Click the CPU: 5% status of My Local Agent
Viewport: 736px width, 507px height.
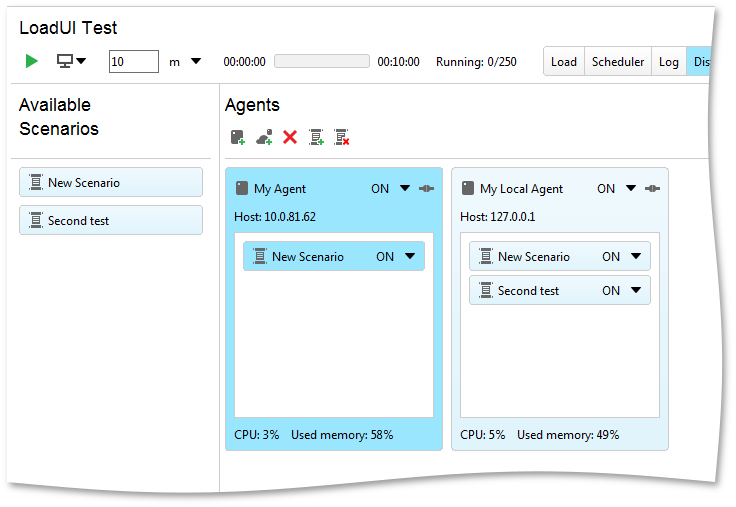(x=483, y=435)
